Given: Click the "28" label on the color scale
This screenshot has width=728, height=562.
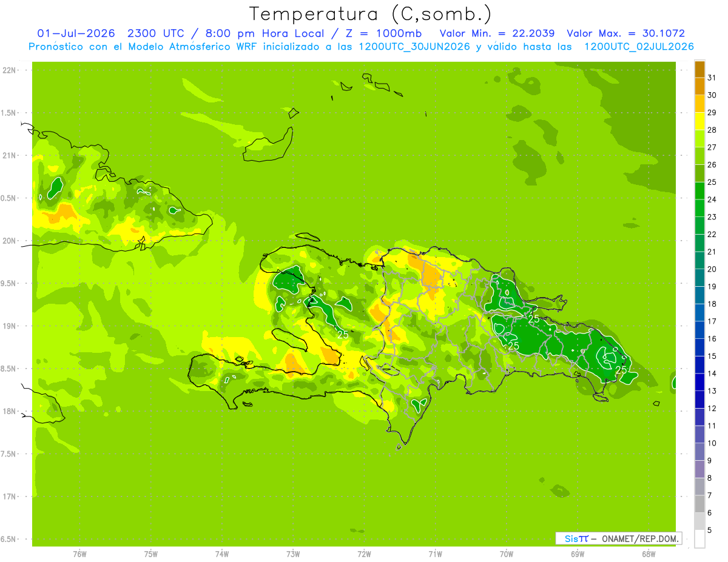Looking at the screenshot, I should click(x=712, y=130).
